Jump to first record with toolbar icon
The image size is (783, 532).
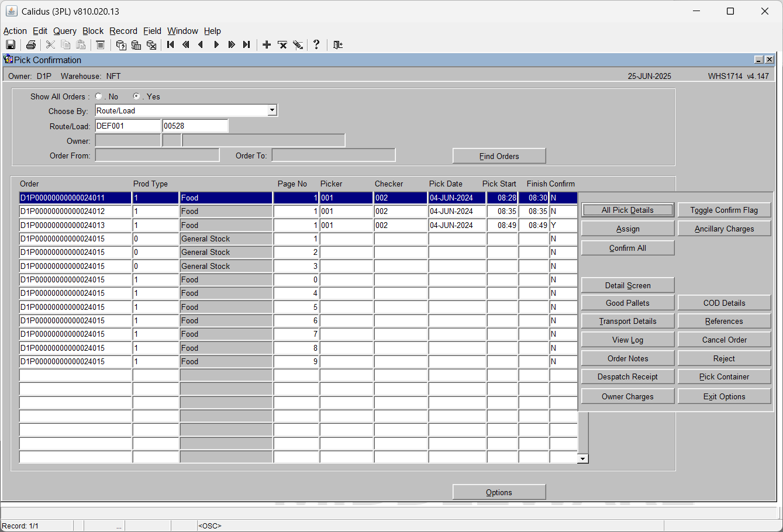click(x=171, y=44)
